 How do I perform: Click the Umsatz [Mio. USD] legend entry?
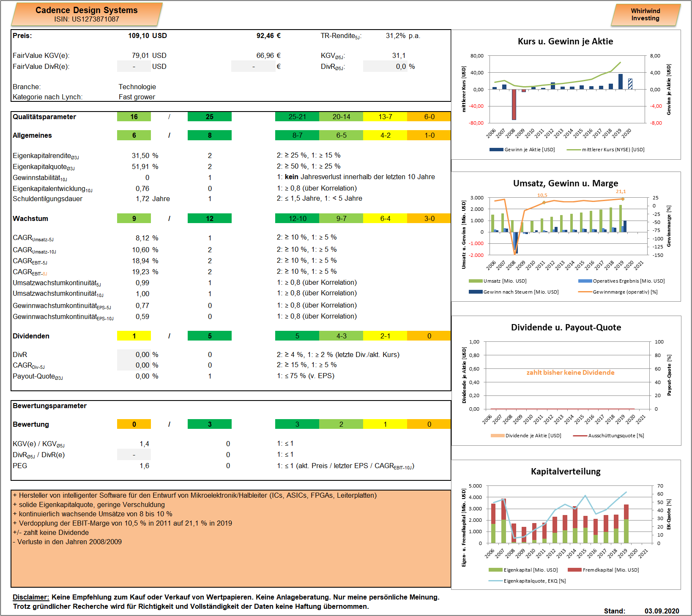498,281
